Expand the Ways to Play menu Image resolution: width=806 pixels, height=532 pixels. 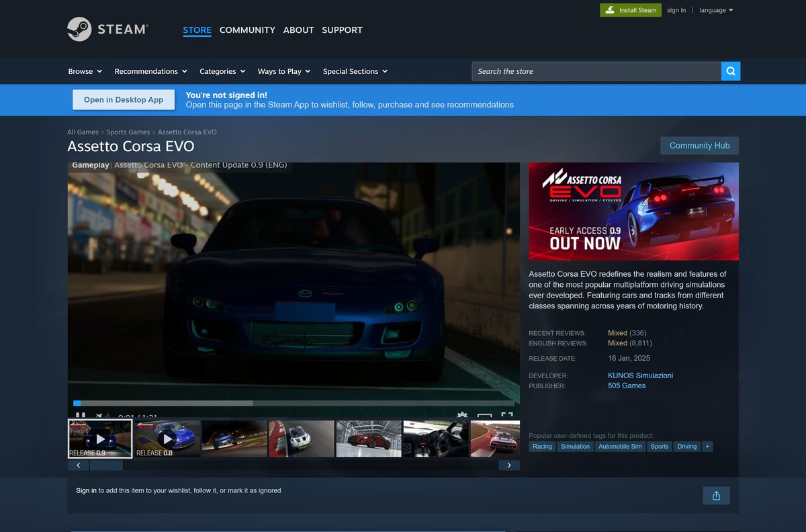point(284,71)
